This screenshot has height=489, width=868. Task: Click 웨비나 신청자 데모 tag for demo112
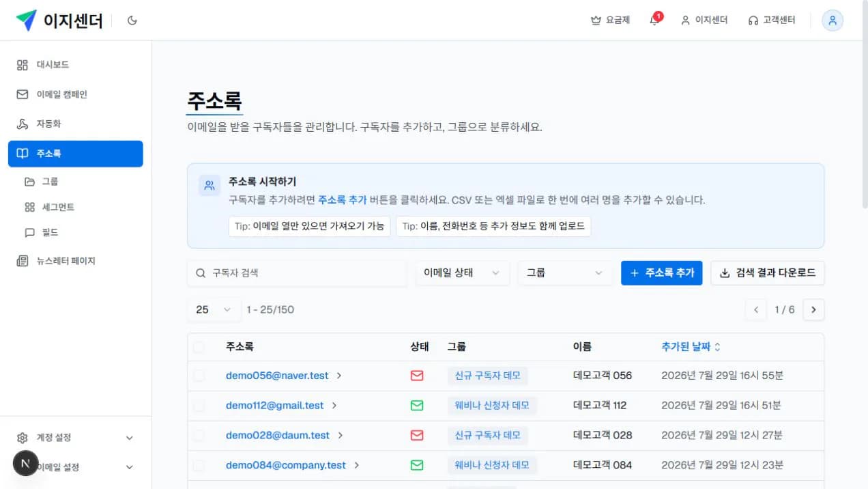492,406
